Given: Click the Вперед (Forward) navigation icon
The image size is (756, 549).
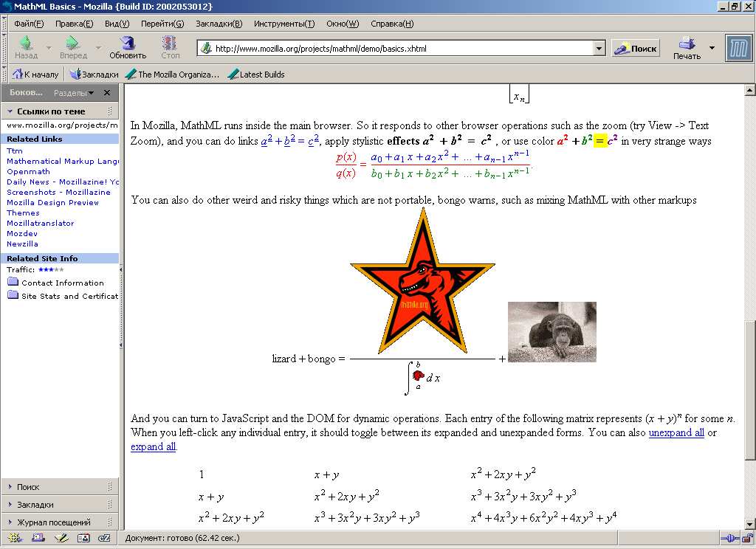Looking at the screenshot, I should (73, 47).
